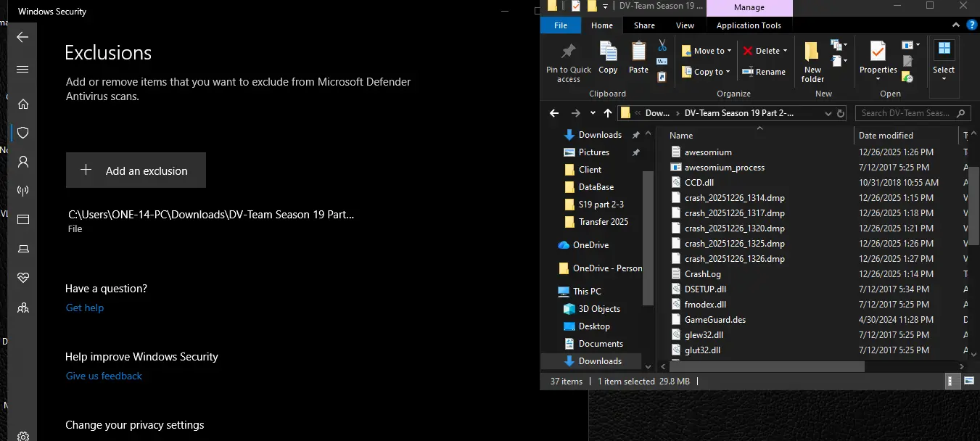Click Add an exclusion button
980x441 pixels.
tap(136, 170)
